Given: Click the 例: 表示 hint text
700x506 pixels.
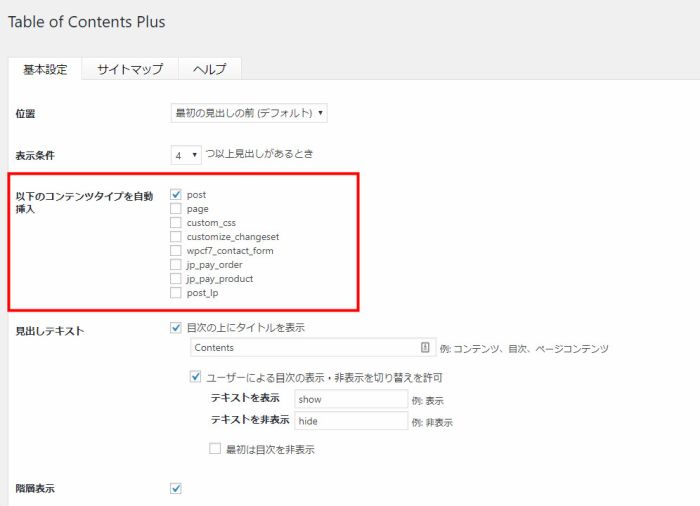Looking at the screenshot, I should 428,401.
